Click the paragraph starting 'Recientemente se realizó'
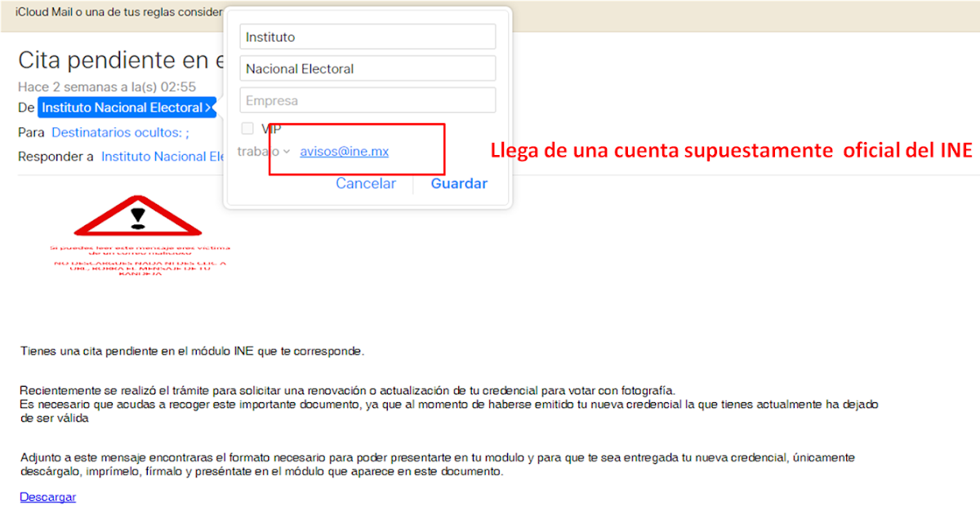The image size is (980, 514). 449,405
